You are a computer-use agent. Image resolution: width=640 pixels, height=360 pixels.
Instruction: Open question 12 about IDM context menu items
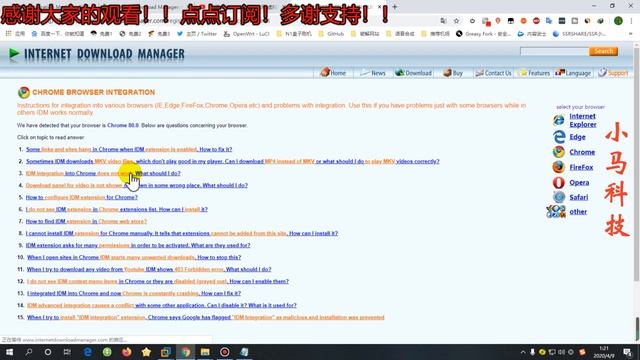[x=158, y=281]
